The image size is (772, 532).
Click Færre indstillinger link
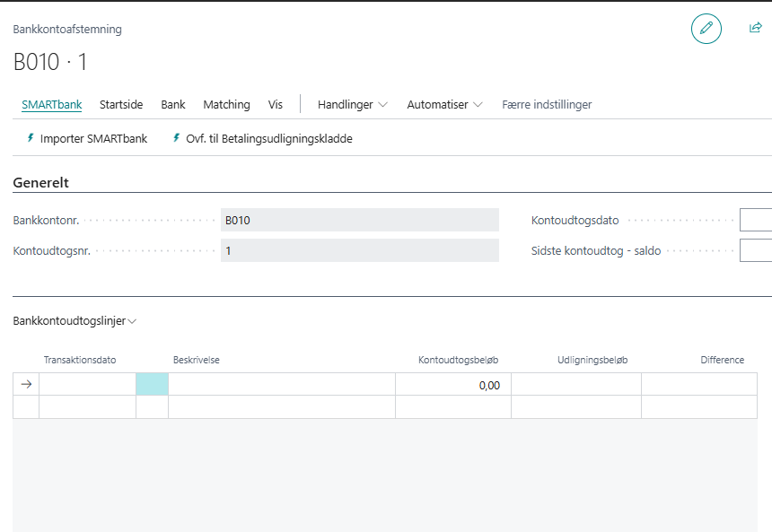click(547, 105)
